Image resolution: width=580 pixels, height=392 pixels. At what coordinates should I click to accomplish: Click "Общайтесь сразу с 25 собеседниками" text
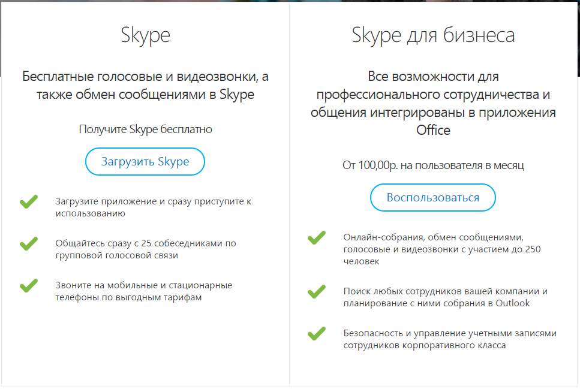(146, 249)
